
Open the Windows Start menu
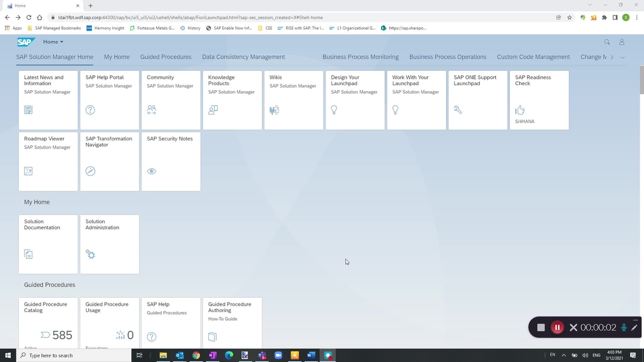[8, 355]
